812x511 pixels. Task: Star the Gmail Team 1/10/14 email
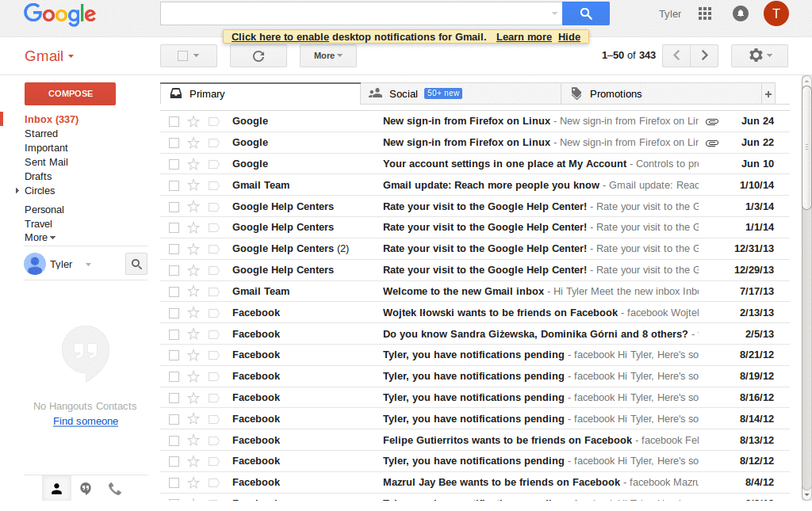pyautogui.click(x=193, y=185)
